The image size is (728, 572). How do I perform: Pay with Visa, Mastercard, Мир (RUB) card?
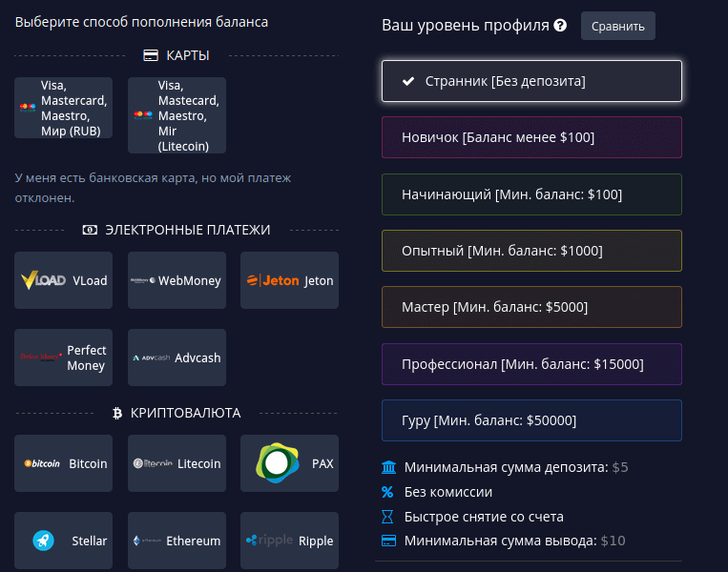63,108
